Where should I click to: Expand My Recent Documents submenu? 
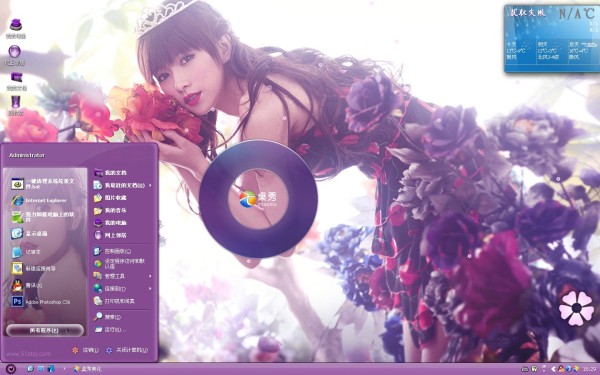[x=123, y=185]
